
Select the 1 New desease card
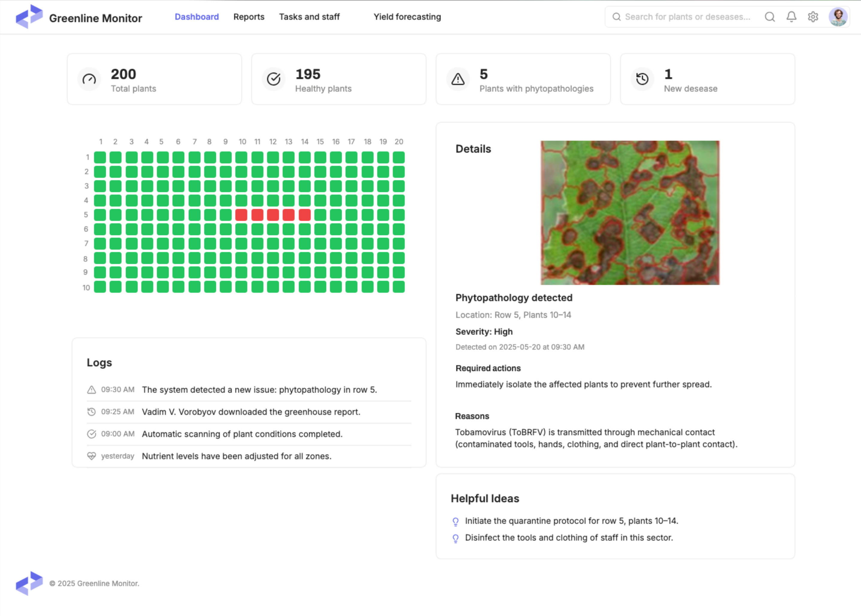(x=707, y=79)
